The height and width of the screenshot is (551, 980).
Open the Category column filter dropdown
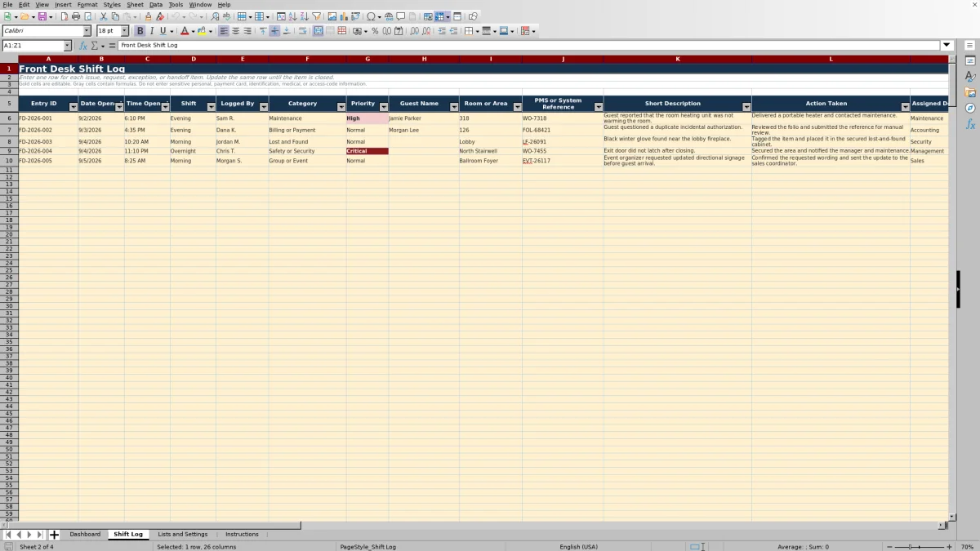tap(341, 107)
